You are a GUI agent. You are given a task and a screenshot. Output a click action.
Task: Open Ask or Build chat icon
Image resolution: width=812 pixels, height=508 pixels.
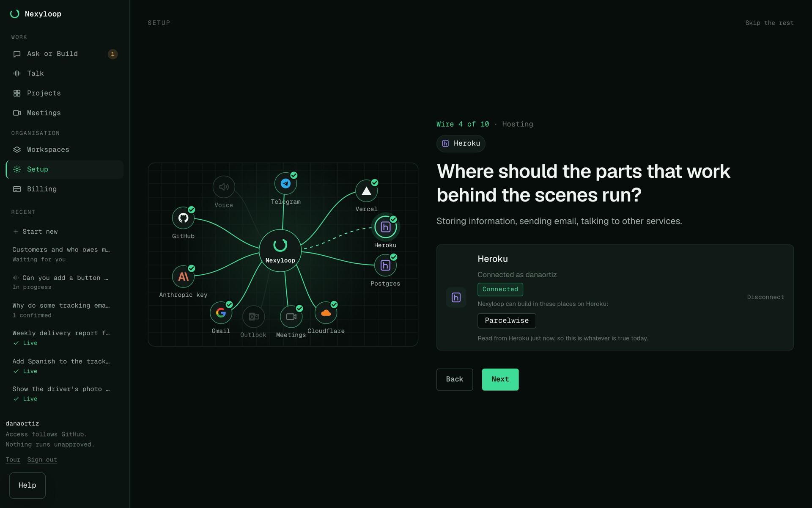tap(17, 54)
